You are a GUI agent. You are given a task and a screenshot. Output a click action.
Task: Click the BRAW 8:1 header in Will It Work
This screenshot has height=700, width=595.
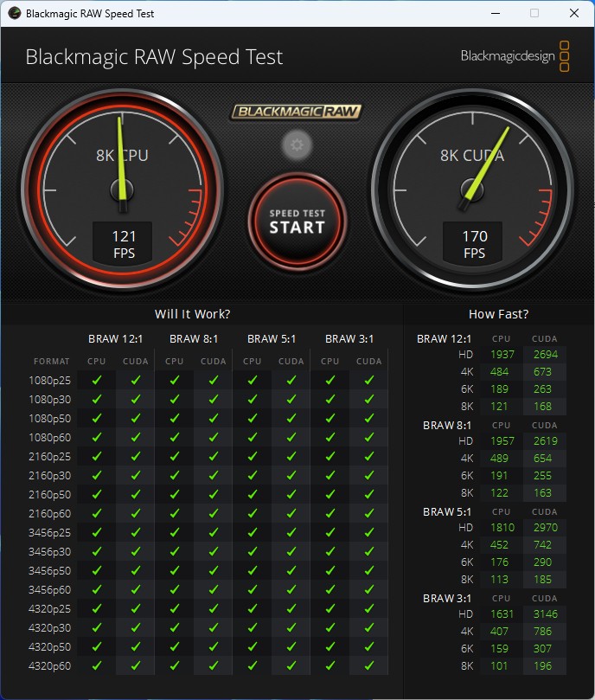194,339
